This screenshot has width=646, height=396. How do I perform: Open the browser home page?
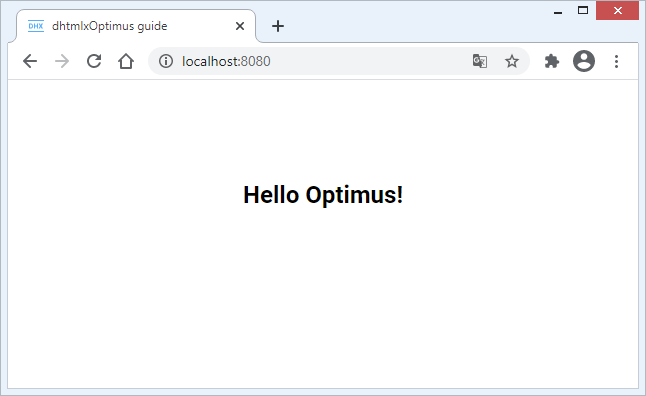coord(126,61)
